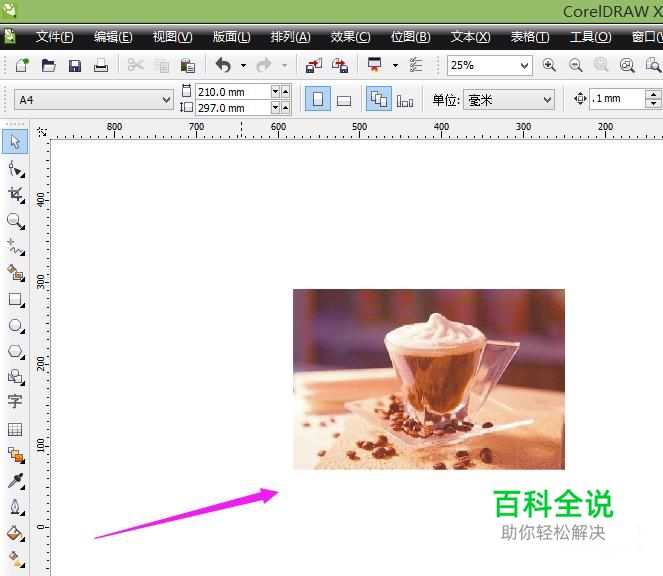Click the nudge offset .1 mm field

[x=618, y=99]
